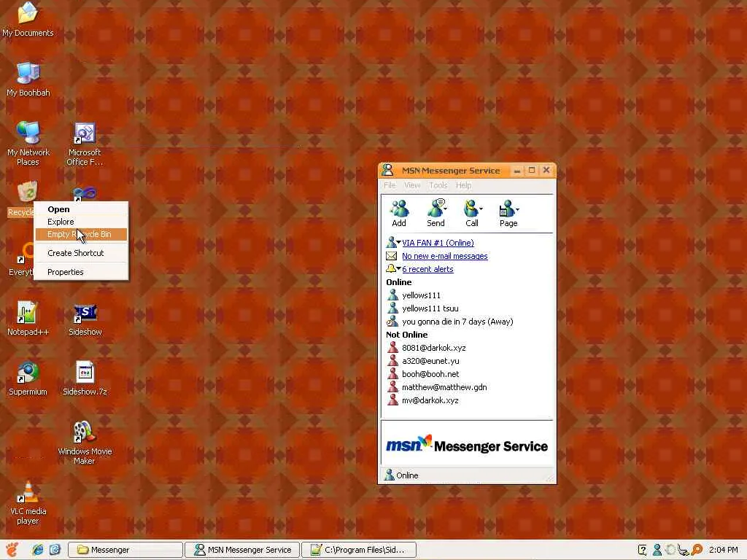Click the Online status at Messenger window bottom
This screenshot has width=747, height=560.
click(401, 475)
